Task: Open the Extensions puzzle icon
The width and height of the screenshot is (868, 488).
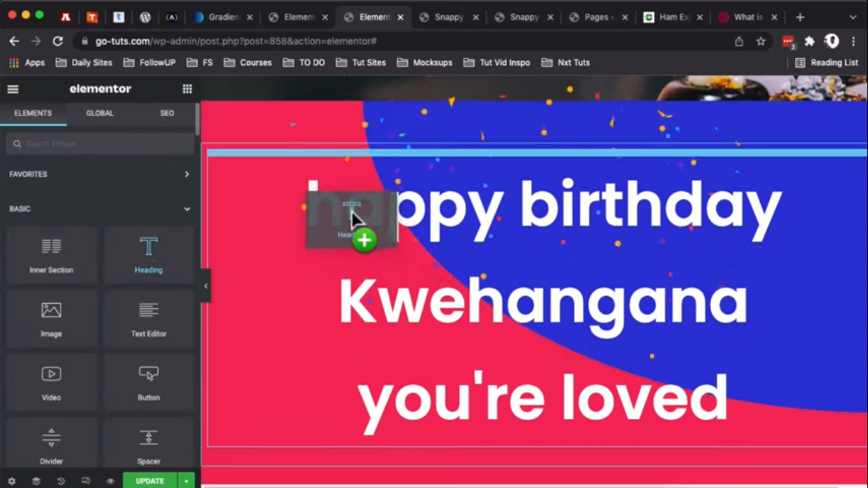Action: tap(810, 41)
